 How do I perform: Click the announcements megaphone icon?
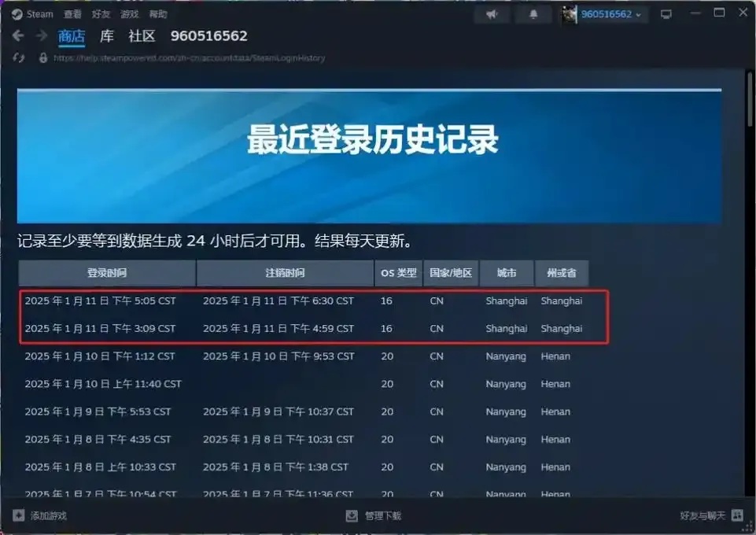492,14
